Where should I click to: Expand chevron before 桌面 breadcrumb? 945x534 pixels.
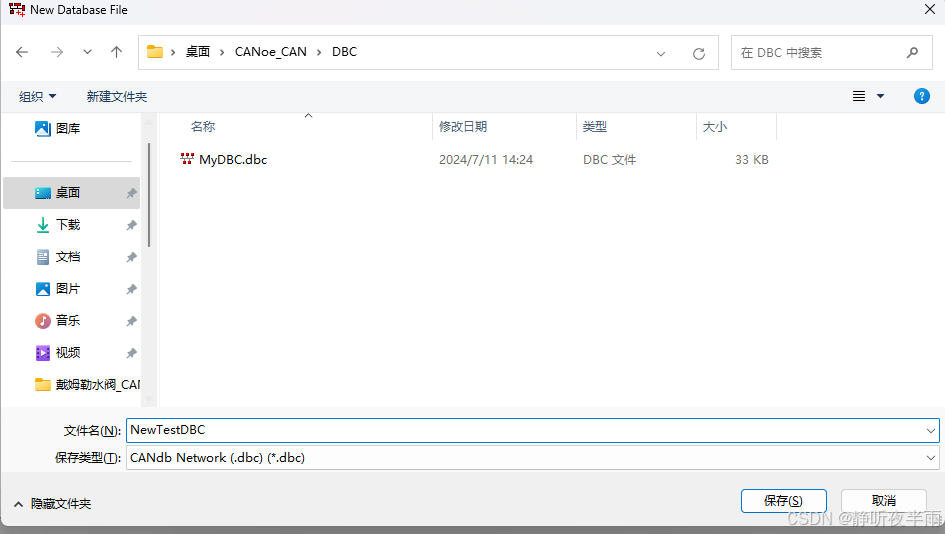pyautogui.click(x=173, y=52)
